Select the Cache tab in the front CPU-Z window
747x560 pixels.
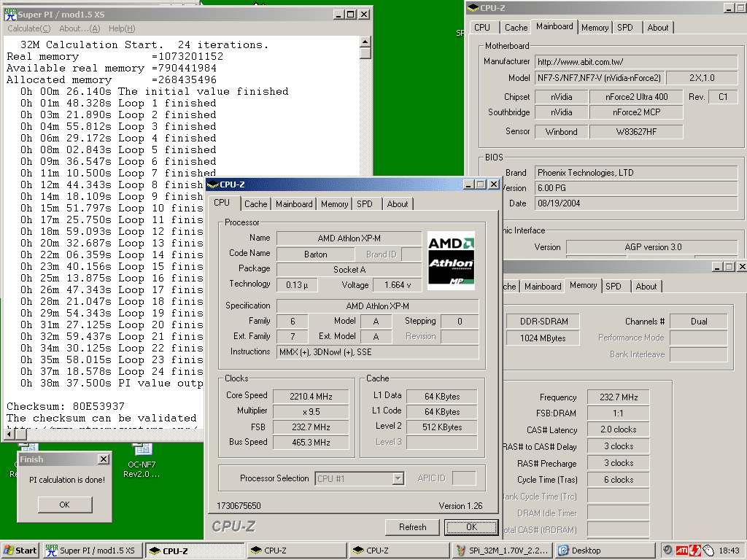click(x=256, y=204)
